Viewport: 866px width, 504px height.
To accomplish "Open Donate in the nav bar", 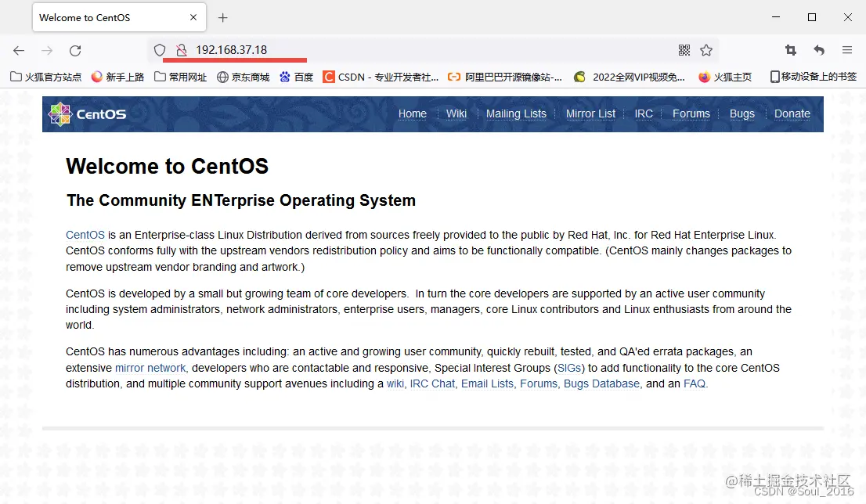I will [792, 113].
